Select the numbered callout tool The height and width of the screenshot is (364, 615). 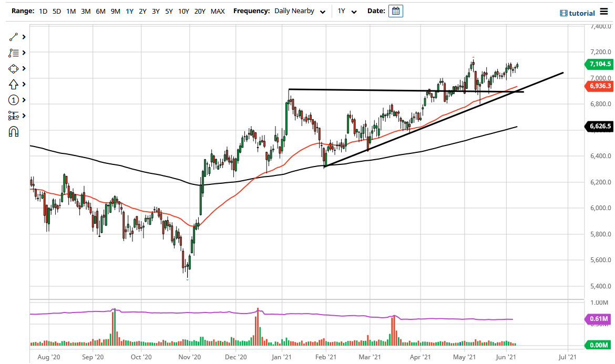coord(14,100)
